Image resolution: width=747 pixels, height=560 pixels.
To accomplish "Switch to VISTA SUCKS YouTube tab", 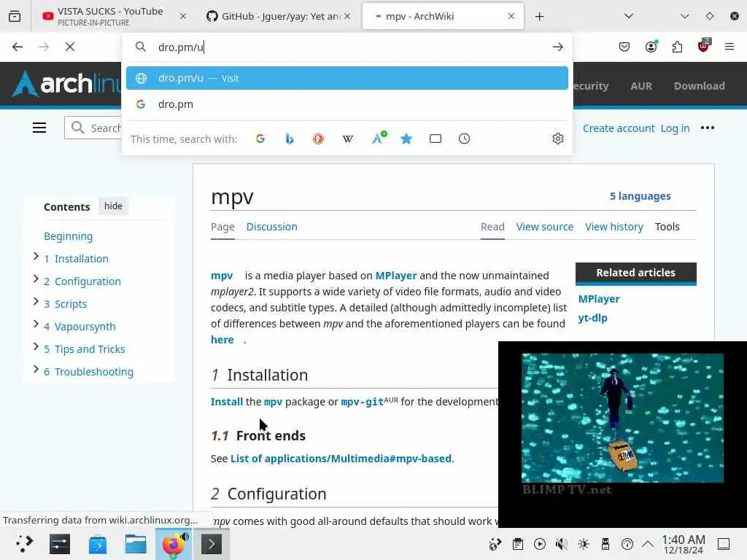I will tap(111, 16).
